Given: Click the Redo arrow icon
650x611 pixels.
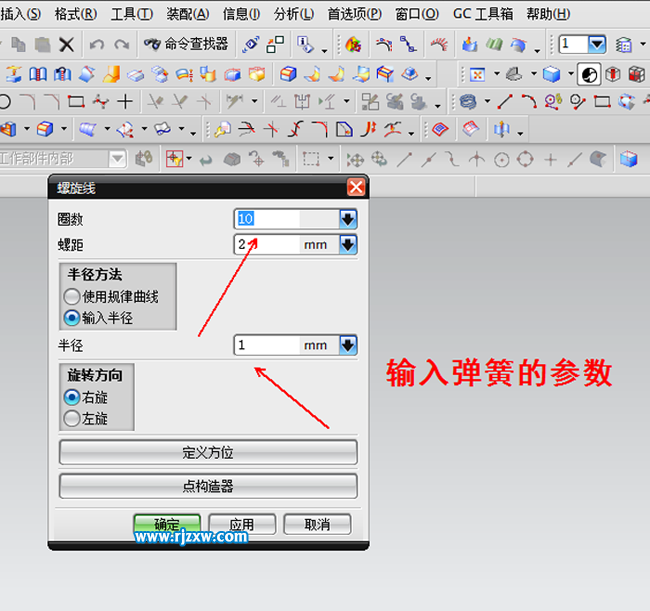Looking at the screenshot, I should point(122,44).
